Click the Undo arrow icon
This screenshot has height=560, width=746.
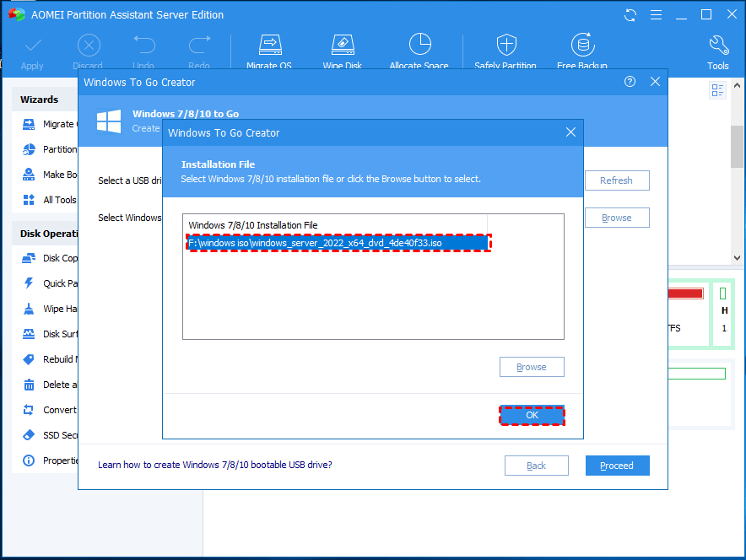(143, 46)
